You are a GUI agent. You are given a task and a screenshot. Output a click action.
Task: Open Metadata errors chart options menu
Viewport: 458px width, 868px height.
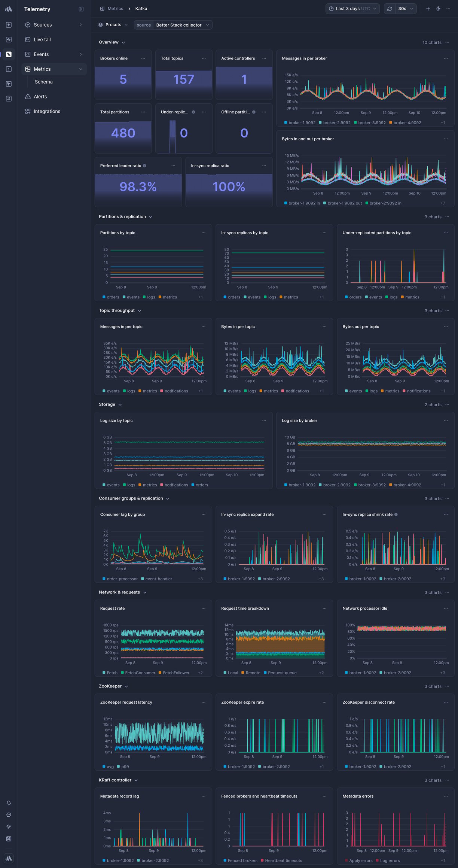[446, 796]
